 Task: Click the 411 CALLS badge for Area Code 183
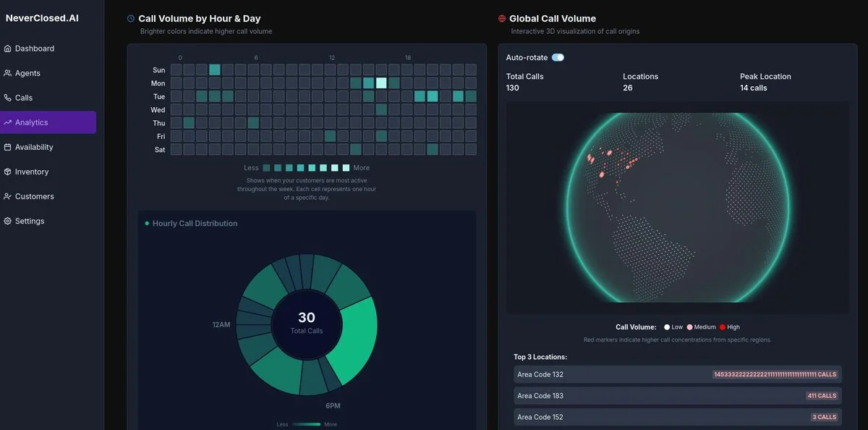click(x=822, y=395)
